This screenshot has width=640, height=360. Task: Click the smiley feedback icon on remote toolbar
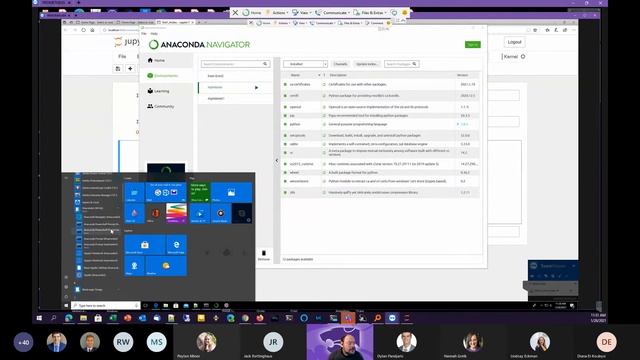(405, 13)
